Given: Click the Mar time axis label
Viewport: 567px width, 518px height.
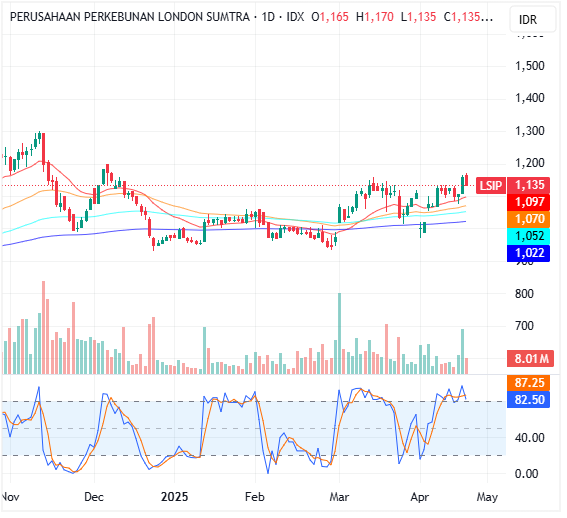Looking at the screenshot, I should pyautogui.click(x=339, y=497).
